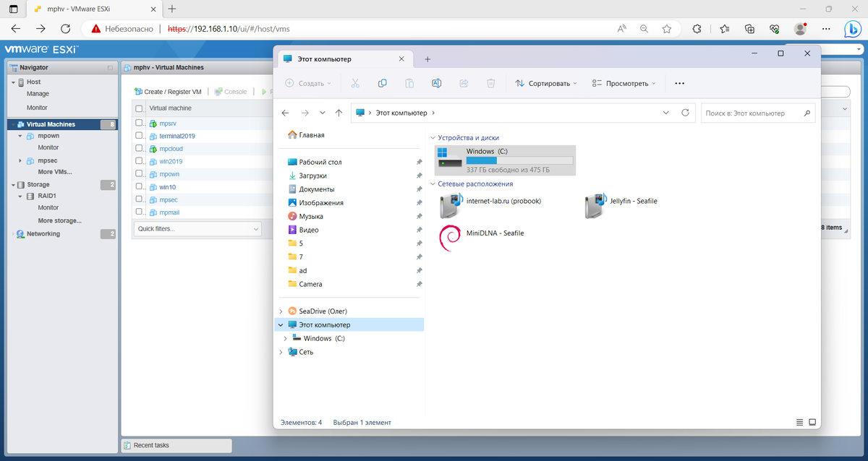Viewport: 868px width, 461px height.
Task: Expand the address bar history dropdown
Action: click(x=665, y=113)
